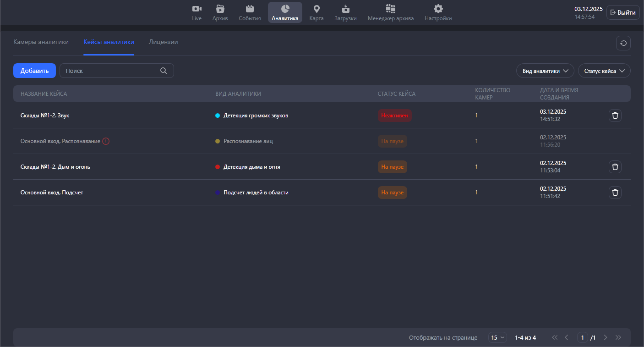The height and width of the screenshot is (347, 644).
Task: Open the Архив section
Action: [x=220, y=12]
